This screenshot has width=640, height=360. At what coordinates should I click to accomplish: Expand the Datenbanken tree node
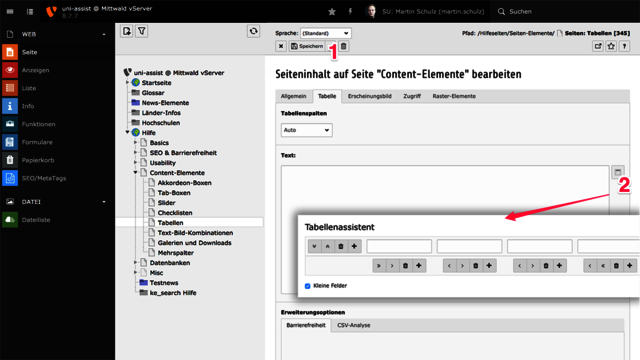click(136, 262)
